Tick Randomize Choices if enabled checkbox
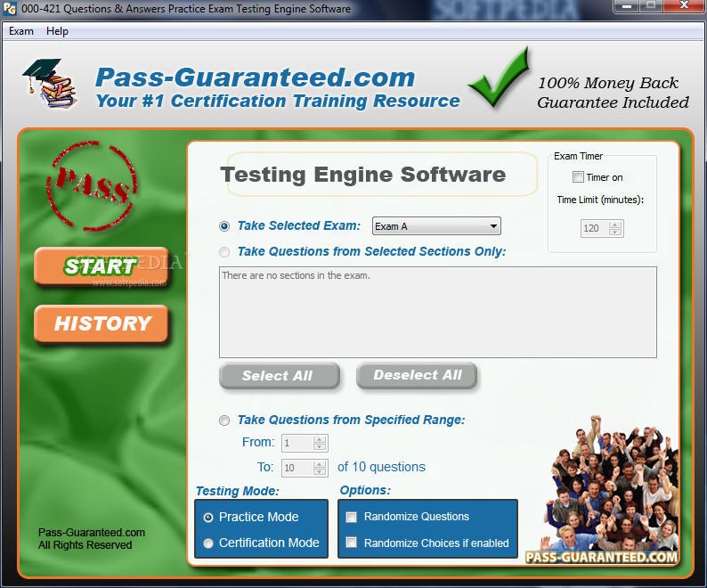The width and height of the screenshot is (707, 588). pos(351,543)
